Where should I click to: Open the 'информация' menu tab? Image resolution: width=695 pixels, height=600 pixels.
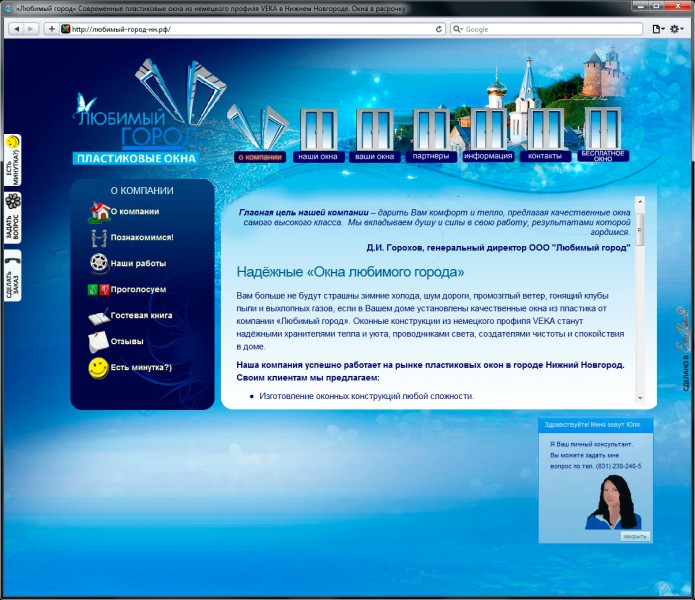[488, 156]
